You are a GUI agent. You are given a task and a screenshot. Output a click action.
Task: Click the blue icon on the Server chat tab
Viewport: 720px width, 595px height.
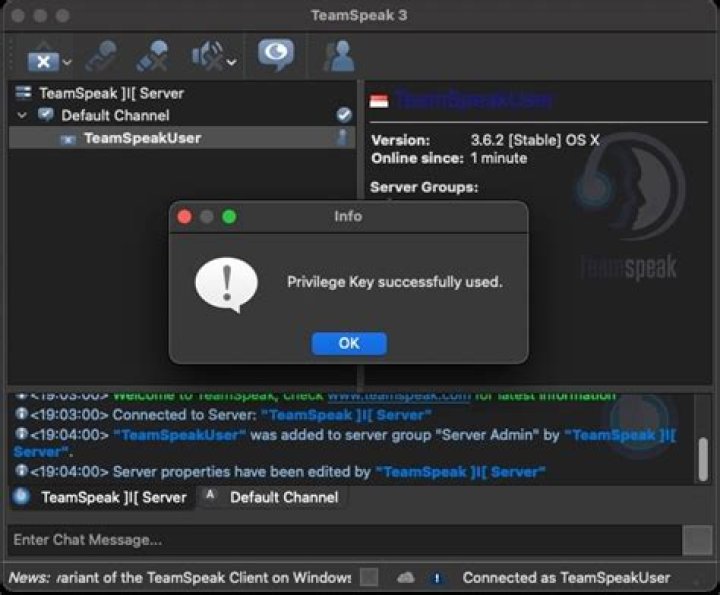pyautogui.click(x=21, y=497)
